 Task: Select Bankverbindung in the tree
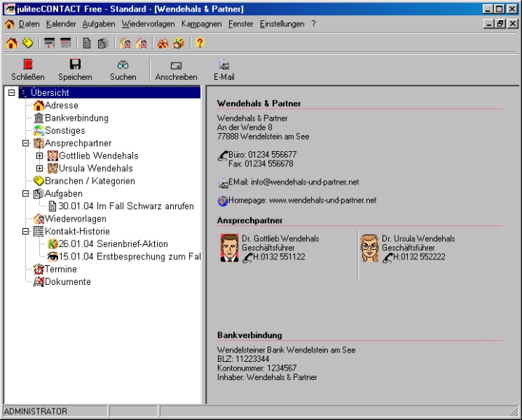76,118
